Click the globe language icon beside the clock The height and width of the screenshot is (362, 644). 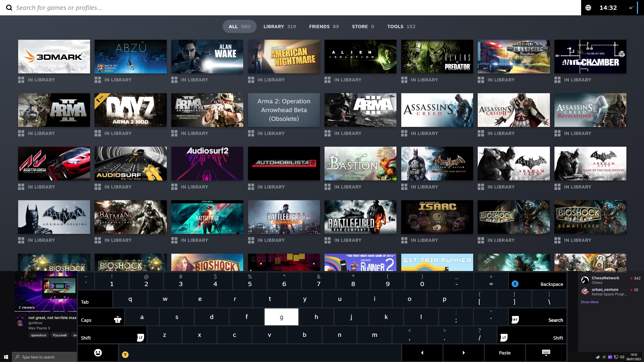[588, 8]
